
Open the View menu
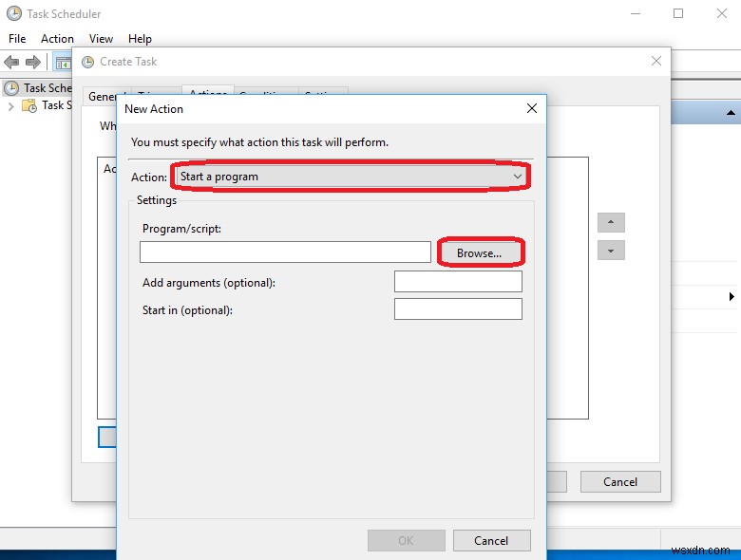[101, 39]
